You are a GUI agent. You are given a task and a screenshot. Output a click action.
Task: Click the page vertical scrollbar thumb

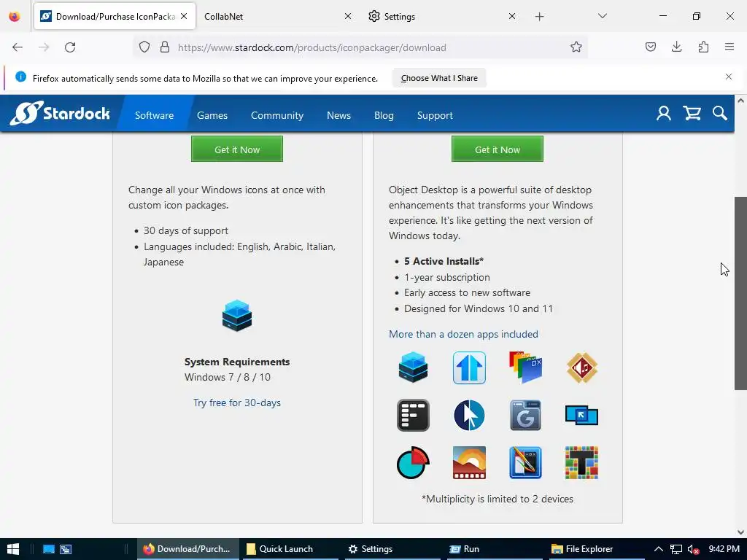coord(740,293)
